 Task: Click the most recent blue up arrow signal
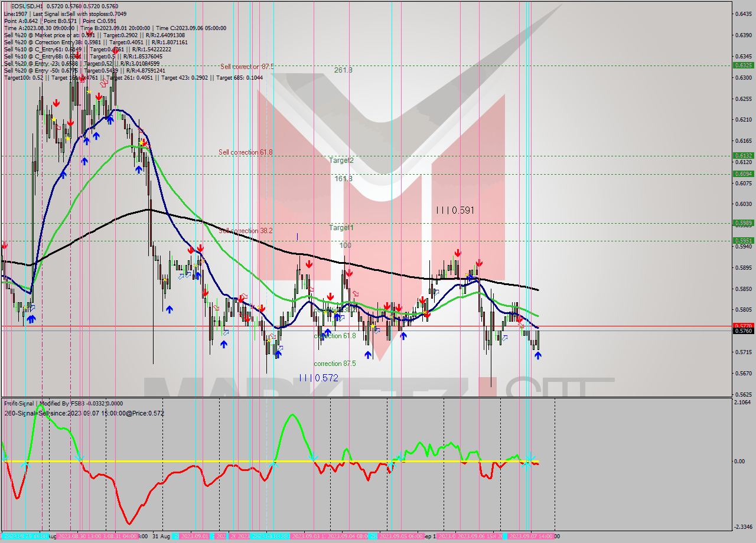pos(538,355)
